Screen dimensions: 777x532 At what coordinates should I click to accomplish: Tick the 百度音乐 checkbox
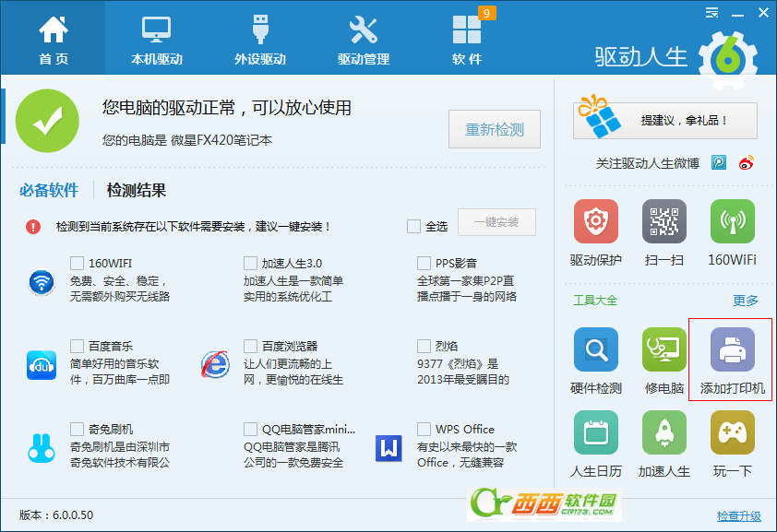pos(77,346)
